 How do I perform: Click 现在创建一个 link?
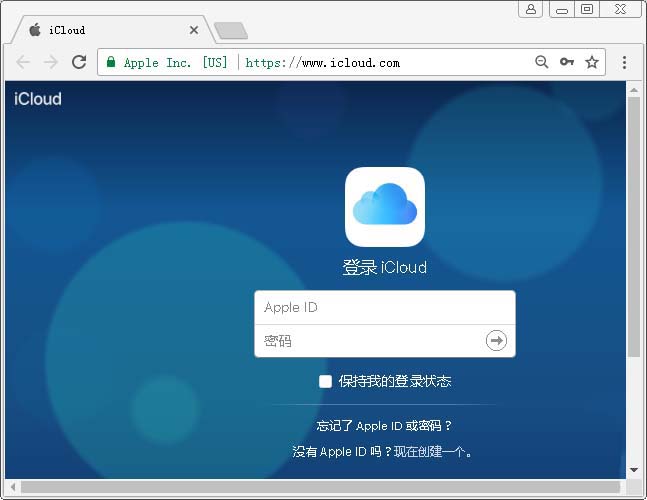(x=428, y=452)
